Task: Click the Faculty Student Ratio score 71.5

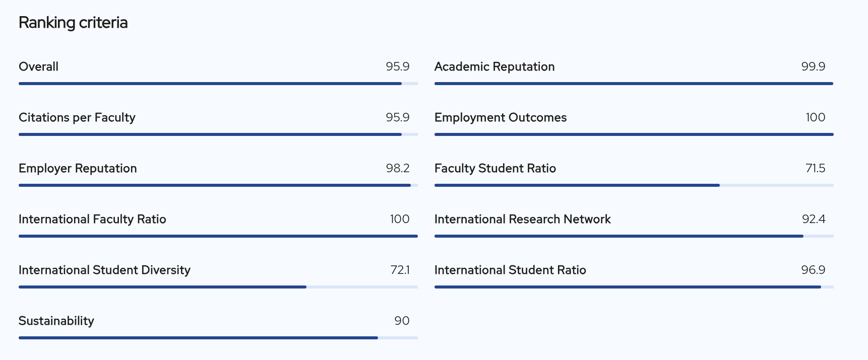Action: 816,168
